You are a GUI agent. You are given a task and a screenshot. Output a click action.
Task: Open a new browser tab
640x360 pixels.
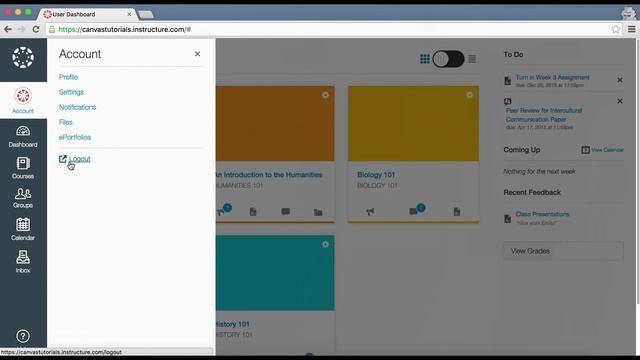tap(146, 15)
